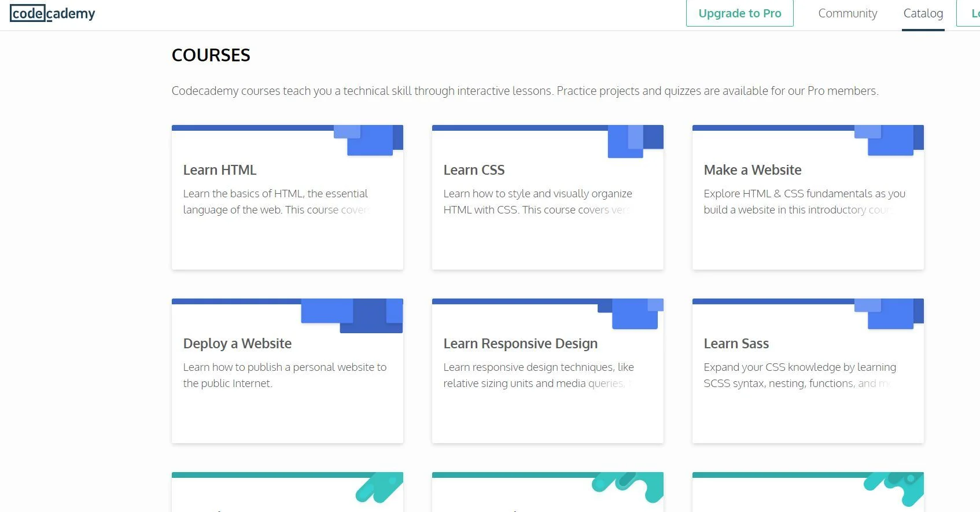The image size is (980, 512).
Task: Open the Learn HTML course card
Action: [x=288, y=197]
